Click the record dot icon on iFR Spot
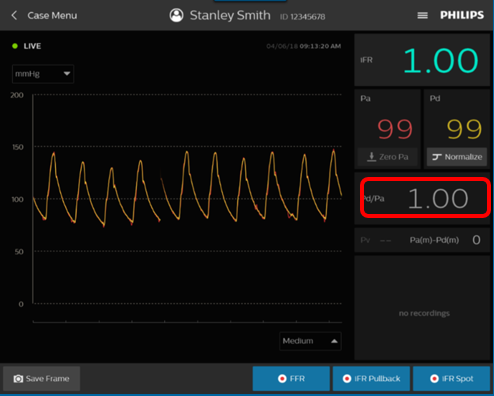Image resolution: width=494 pixels, height=396 pixels. (x=434, y=379)
